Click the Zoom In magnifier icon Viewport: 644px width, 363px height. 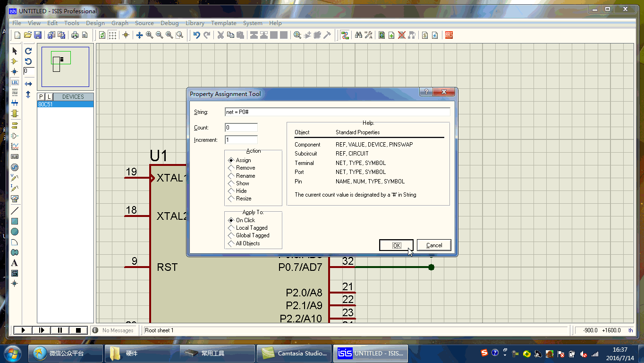[149, 35]
